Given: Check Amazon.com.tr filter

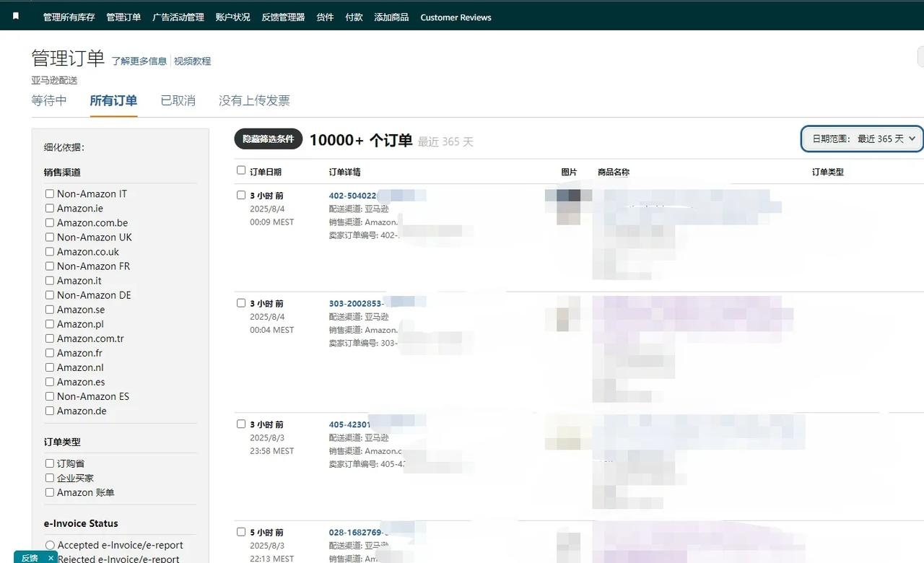Looking at the screenshot, I should click(x=50, y=338).
